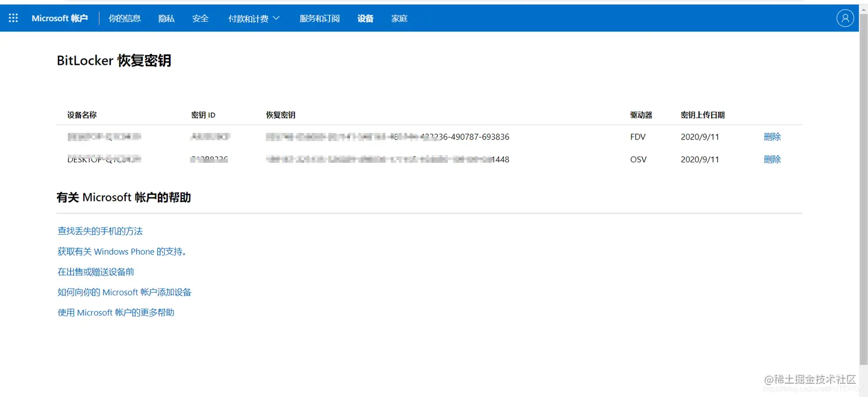Viewport: 868px width, 397px height.
Task: Click the 有关 Microsoft 帐户的帮助 heading
Action: [124, 197]
